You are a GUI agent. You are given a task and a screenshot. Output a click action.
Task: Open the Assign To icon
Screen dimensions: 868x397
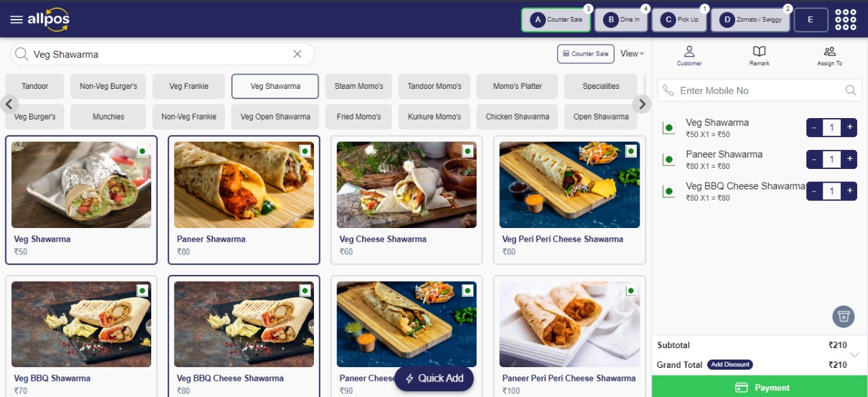click(829, 56)
